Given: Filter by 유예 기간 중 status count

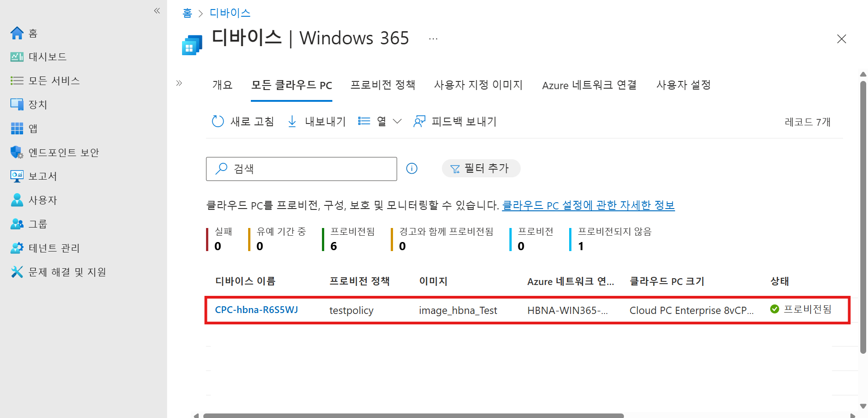Looking at the screenshot, I should [278, 239].
